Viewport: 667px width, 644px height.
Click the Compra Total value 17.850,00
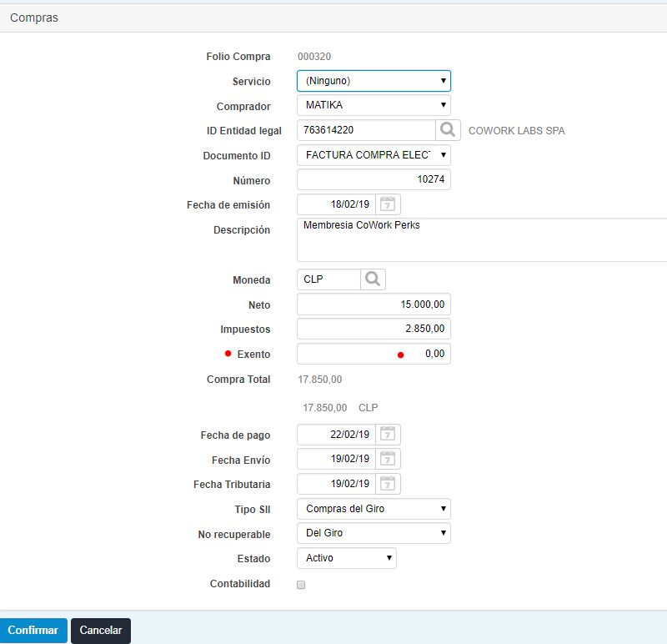[320, 380]
